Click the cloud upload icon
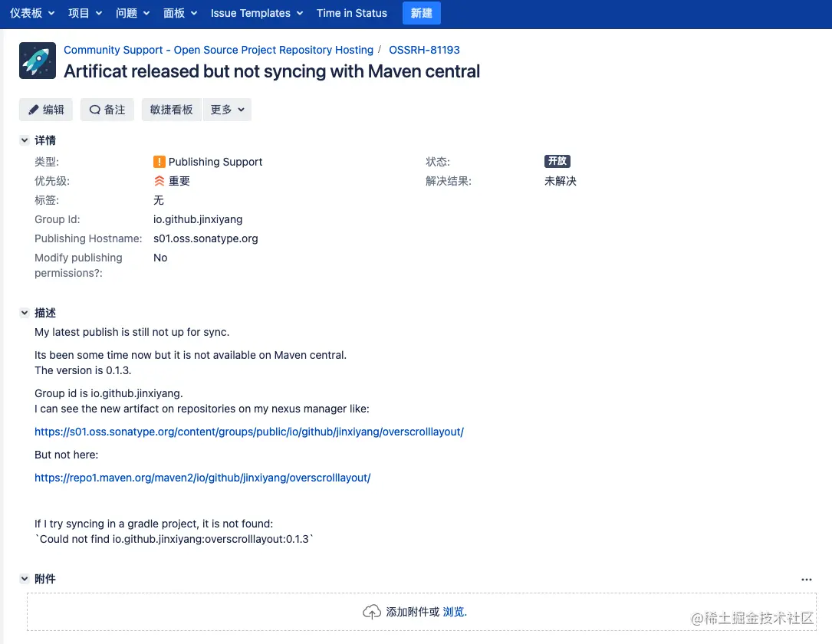This screenshot has width=832, height=644. (x=371, y=612)
